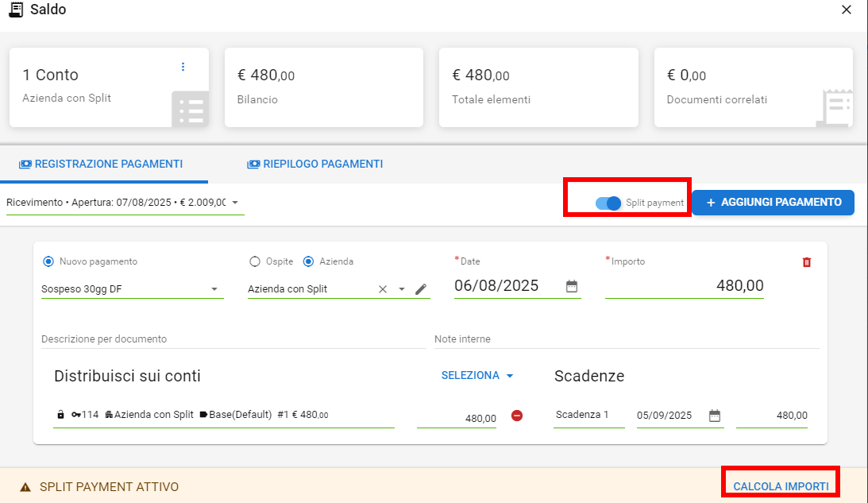The width and height of the screenshot is (868, 503).
Task: Click the Aggiungi Pagamento button
Action: tap(773, 203)
